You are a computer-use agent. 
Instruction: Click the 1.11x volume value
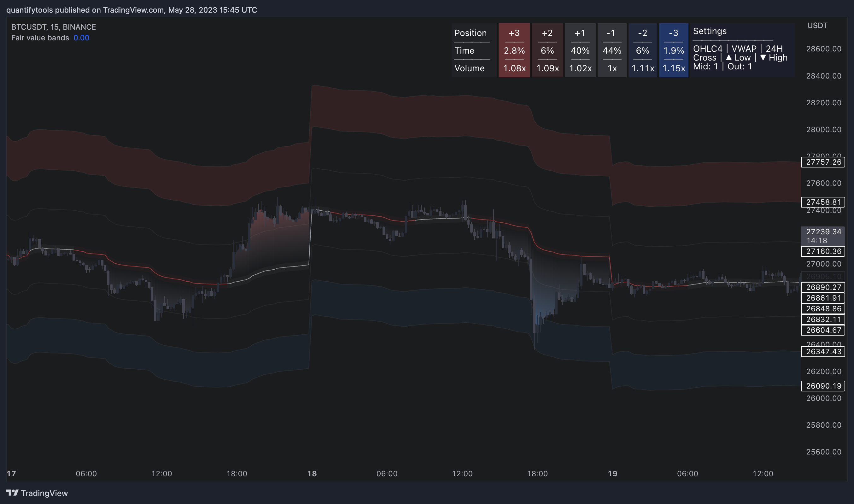[643, 68]
